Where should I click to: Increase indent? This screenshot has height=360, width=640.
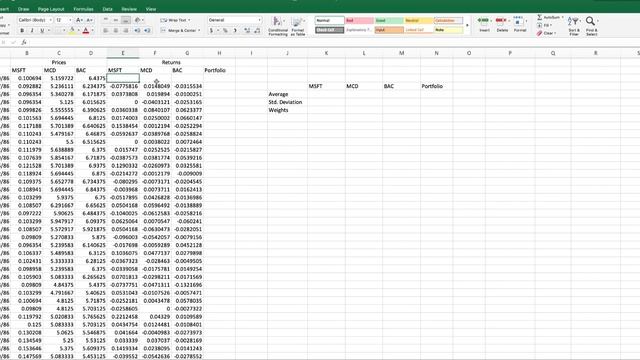pos(147,31)
